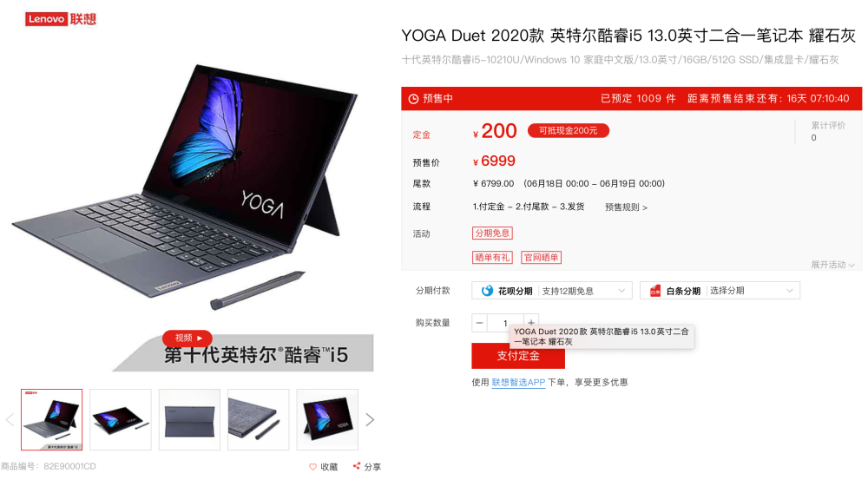Screen dimensions: 868x480
Task: View presale rules (预售规则)
Action: click(626, 207)
